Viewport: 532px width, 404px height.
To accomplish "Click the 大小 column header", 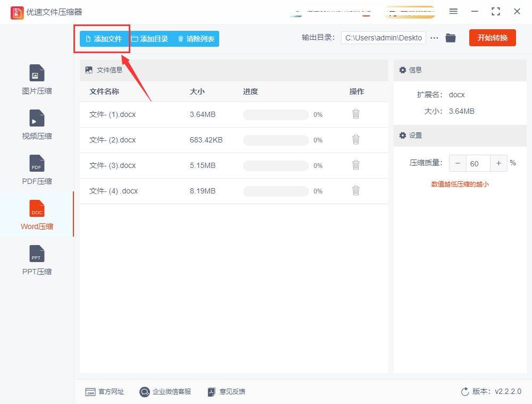I will 197,91.
